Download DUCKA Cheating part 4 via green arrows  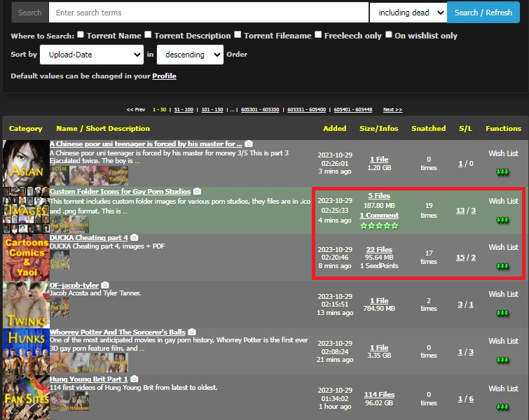(x=502, y=267)
